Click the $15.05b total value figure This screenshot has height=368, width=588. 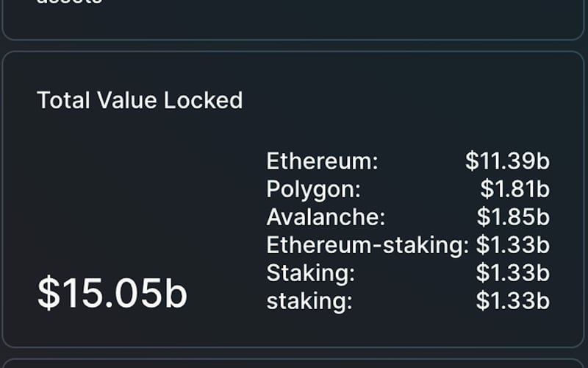click(x=112, y=293)
